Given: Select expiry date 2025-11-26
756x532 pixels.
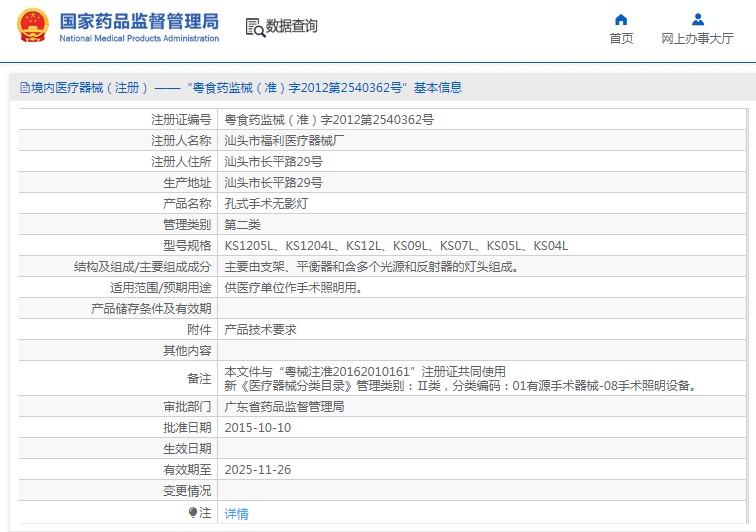Looking at the screenshot, I should click(257, 470).
